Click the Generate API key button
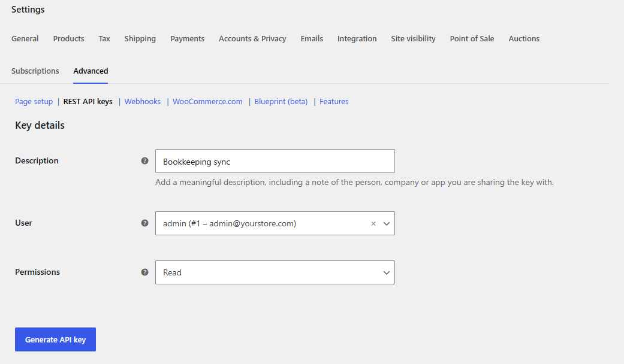Image resolution: width=624 pixels, height=364 pixels. 55,339
